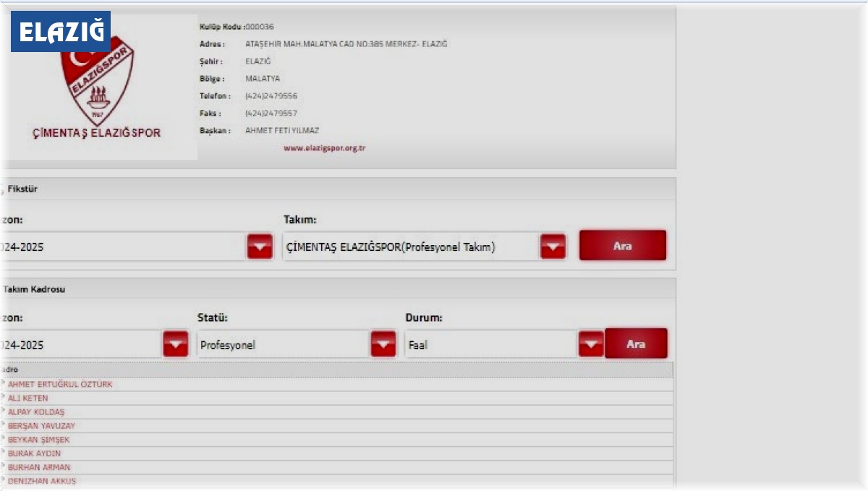Open the Takım dropdown arrow
The image size is (868, 491).
click(x=553, y=247)
